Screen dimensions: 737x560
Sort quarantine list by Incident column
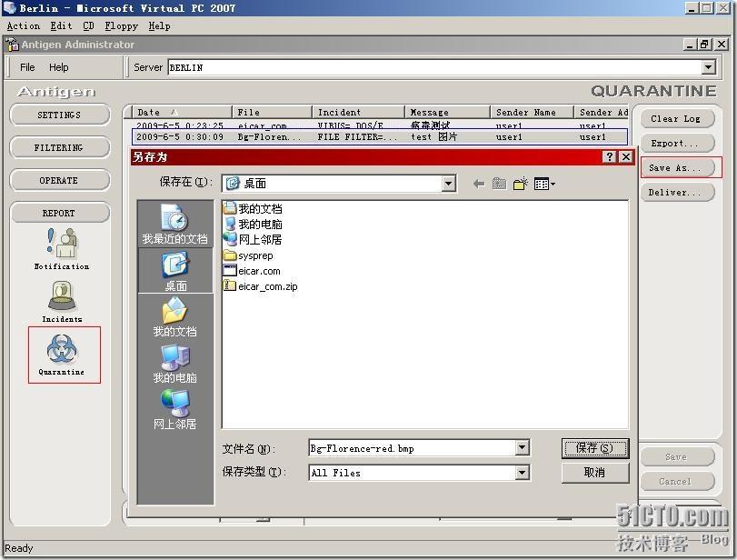358,112
